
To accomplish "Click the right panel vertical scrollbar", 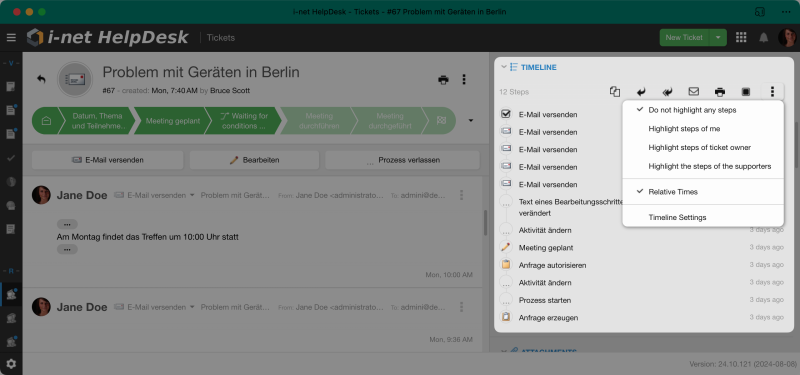I will pos(797,145).
